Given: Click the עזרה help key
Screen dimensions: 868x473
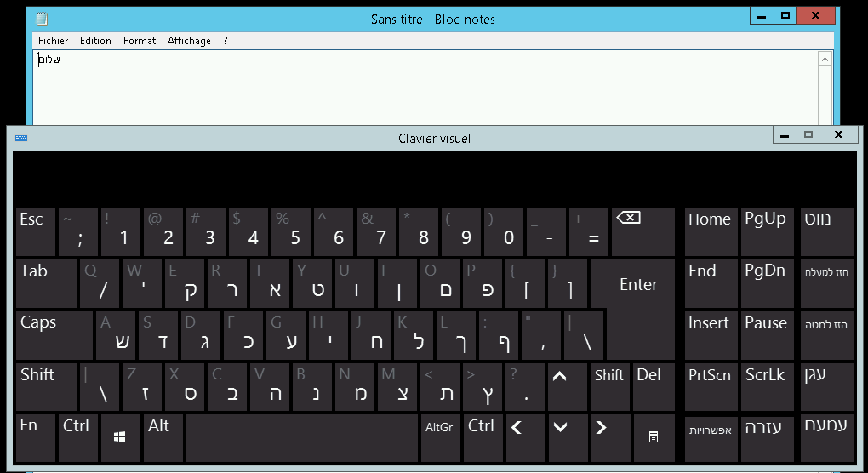Looking at the screenshot, I should click(x=768, y=437).
